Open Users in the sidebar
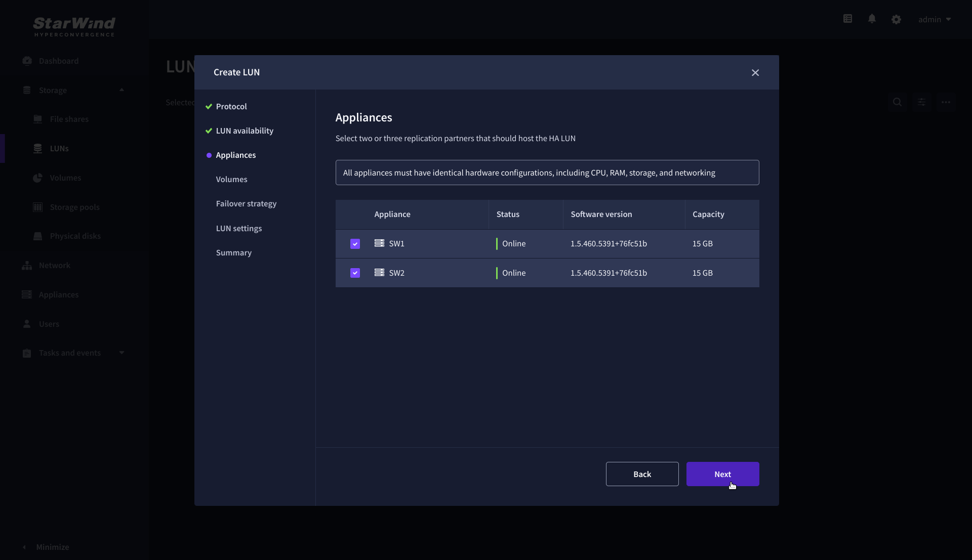This screenshot has height=560, width=972. coord(49,324)
